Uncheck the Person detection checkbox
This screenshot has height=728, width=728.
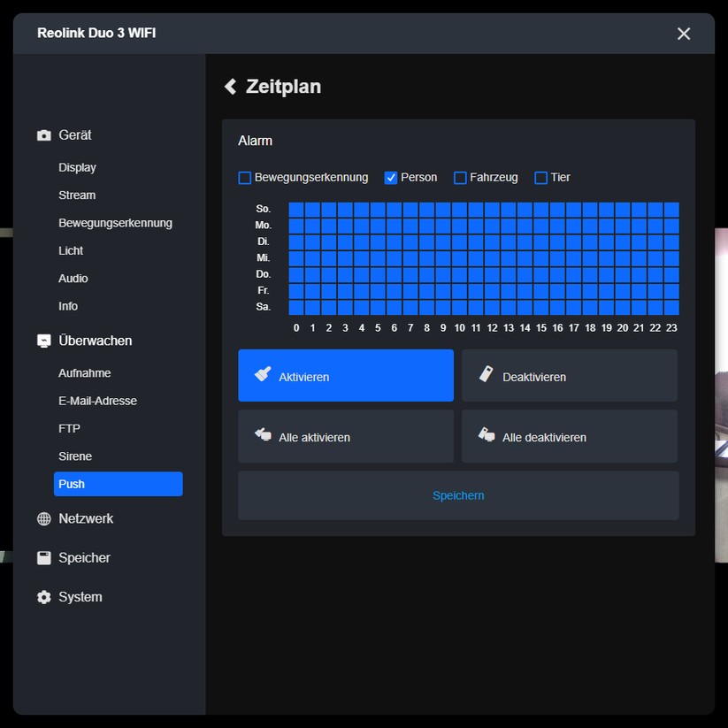click(x=390, y=178)
